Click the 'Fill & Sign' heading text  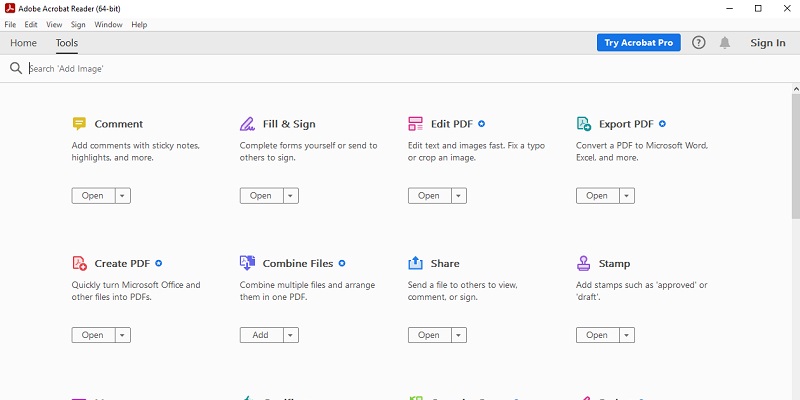tap(289, 124)
